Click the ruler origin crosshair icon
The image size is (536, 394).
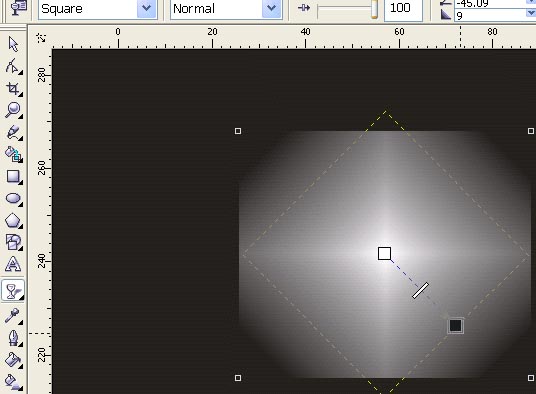[41, 38]
